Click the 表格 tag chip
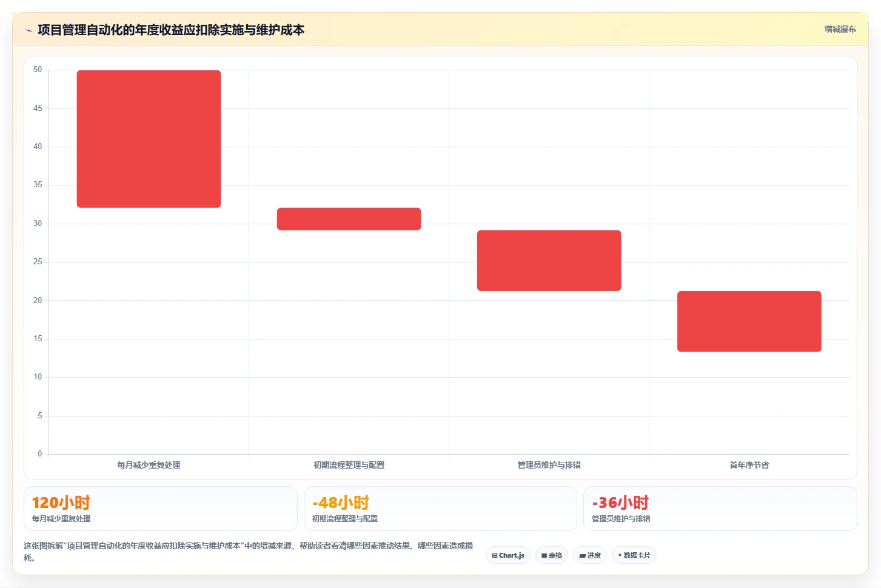The height and width of the screenshot is (588, 881). pos(552,555)
